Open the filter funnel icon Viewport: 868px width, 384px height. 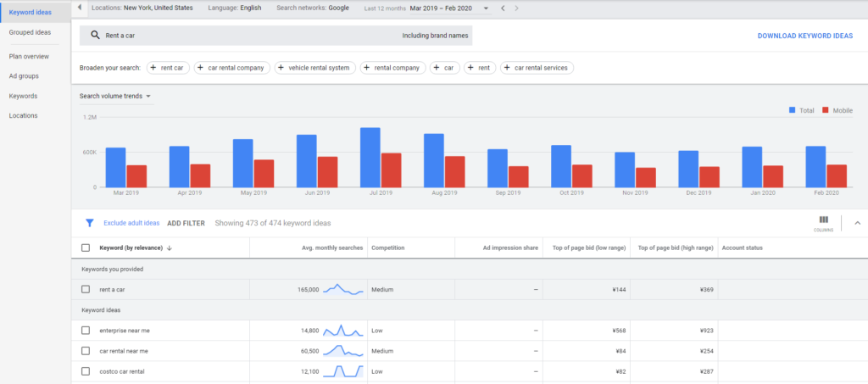click(89, 223)
